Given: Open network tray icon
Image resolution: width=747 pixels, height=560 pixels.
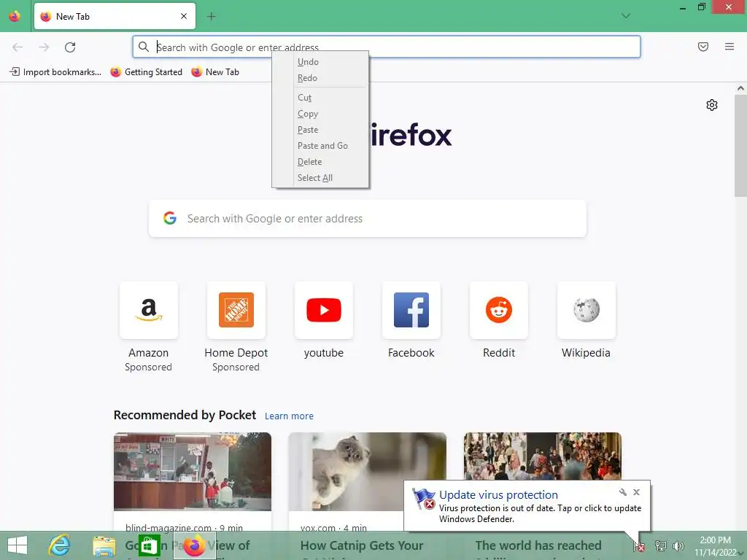Looking at the screenshot, I should 660,545.
